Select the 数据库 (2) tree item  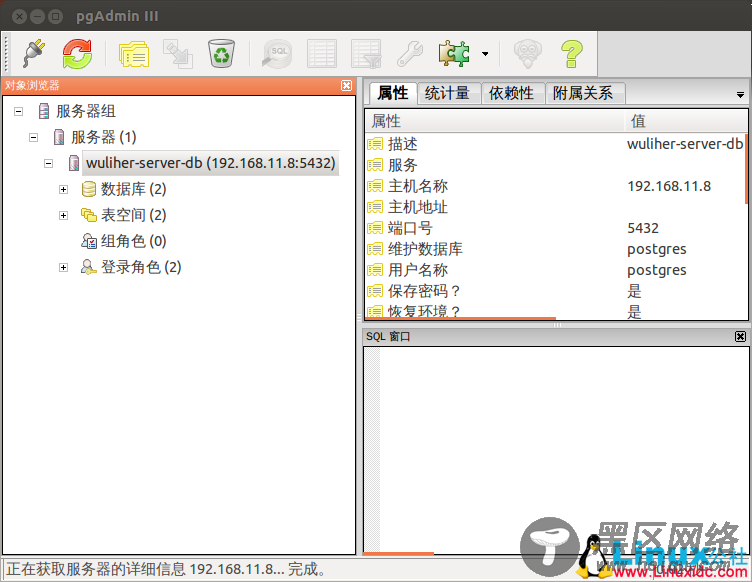[133, 189]
